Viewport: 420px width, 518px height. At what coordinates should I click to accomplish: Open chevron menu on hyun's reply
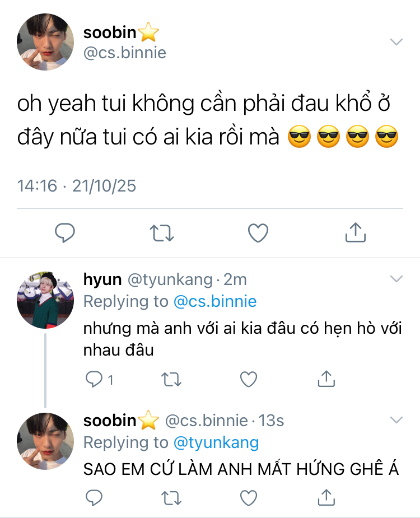pos(396,279)
